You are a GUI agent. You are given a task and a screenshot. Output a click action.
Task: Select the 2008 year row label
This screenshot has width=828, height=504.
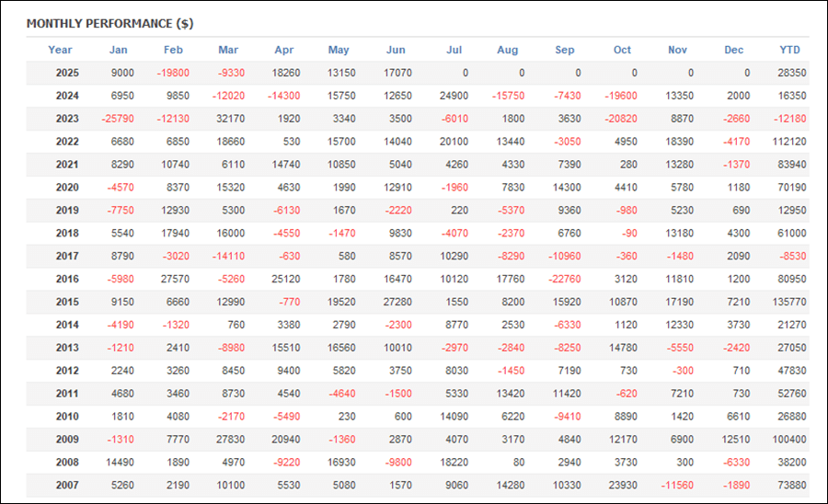[x=67, y=463]
